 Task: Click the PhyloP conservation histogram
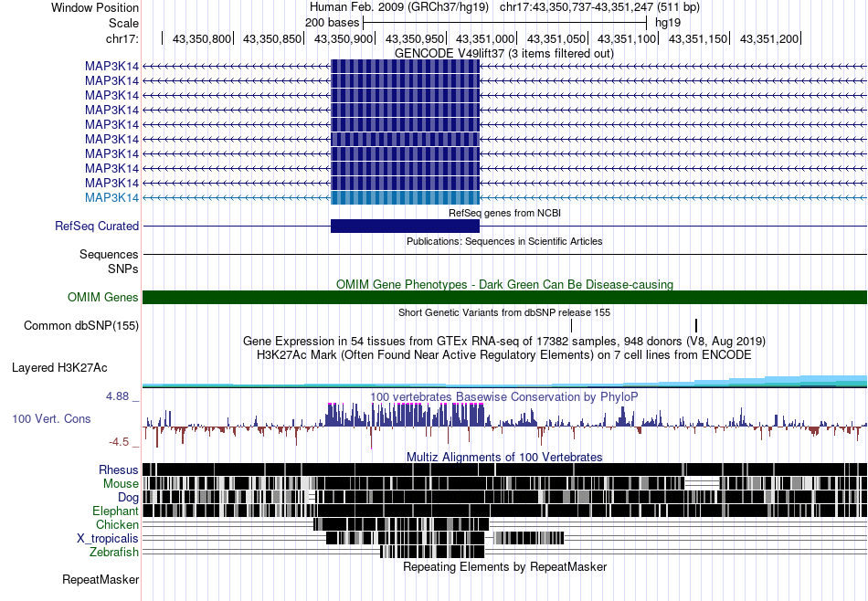tap(505, 425)
